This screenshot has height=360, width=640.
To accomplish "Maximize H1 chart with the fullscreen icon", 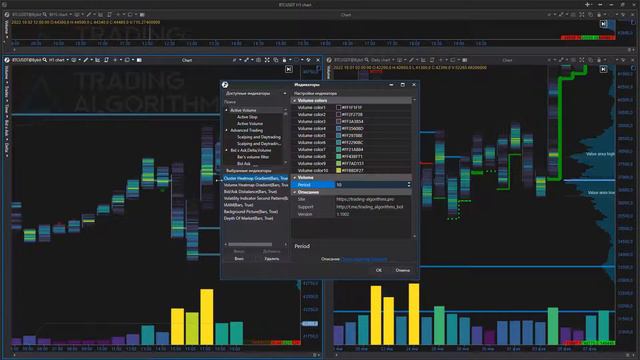I will pyautogui.click(x=267, y=60).
